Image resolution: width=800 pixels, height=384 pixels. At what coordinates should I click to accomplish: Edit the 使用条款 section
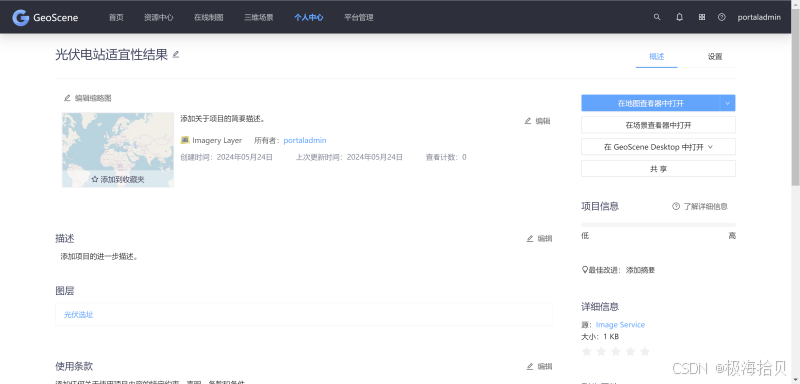coord(539,366)
